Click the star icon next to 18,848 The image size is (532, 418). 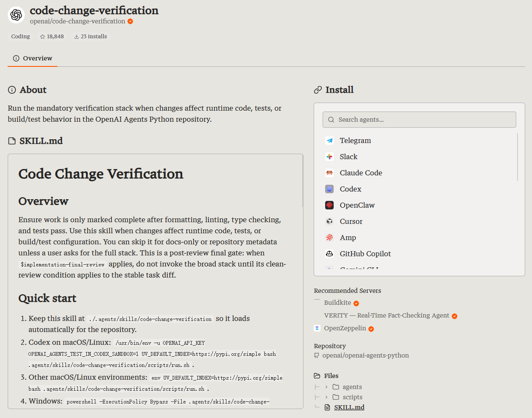(x=43, y=37)
